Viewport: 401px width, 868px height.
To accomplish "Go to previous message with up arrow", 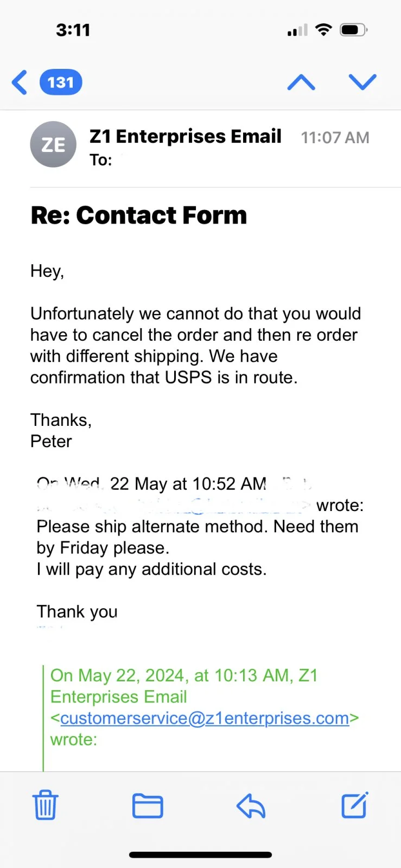I will click(301, 82).
